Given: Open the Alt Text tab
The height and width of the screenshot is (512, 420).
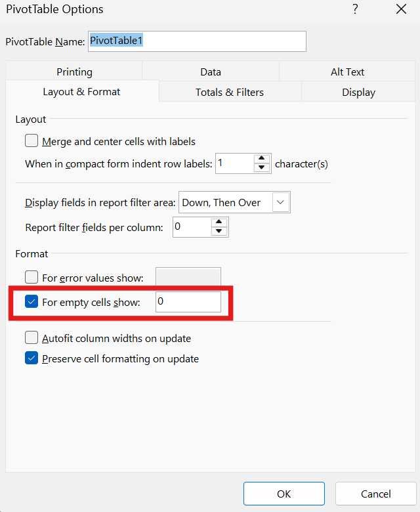Looking at the screenshot, I should coord(347,72).
